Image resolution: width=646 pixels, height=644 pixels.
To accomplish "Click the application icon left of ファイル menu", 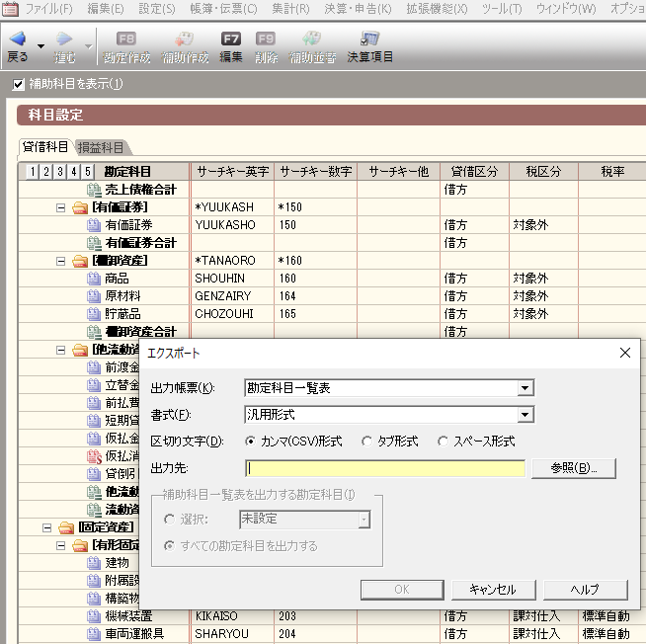I will tap(10, 8).
